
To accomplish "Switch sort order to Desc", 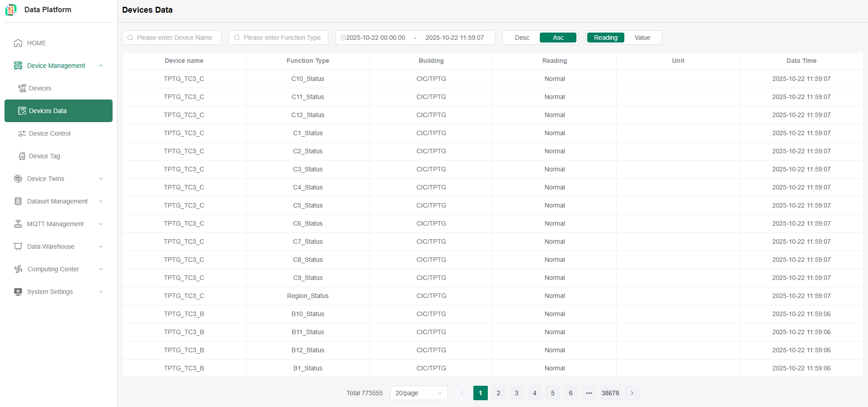I will [x=522, y=38].
